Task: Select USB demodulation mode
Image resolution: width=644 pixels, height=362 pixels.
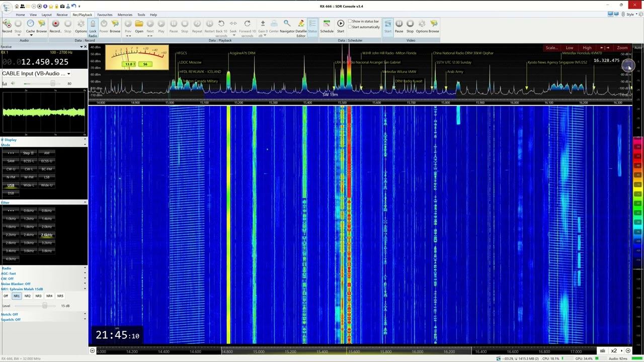Action: click(x=11, y=185)
